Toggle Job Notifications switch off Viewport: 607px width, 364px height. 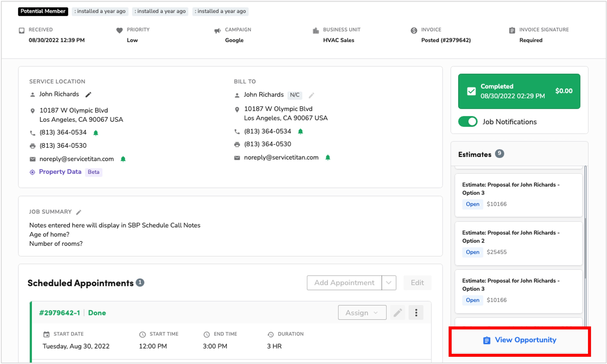point(468,122)
